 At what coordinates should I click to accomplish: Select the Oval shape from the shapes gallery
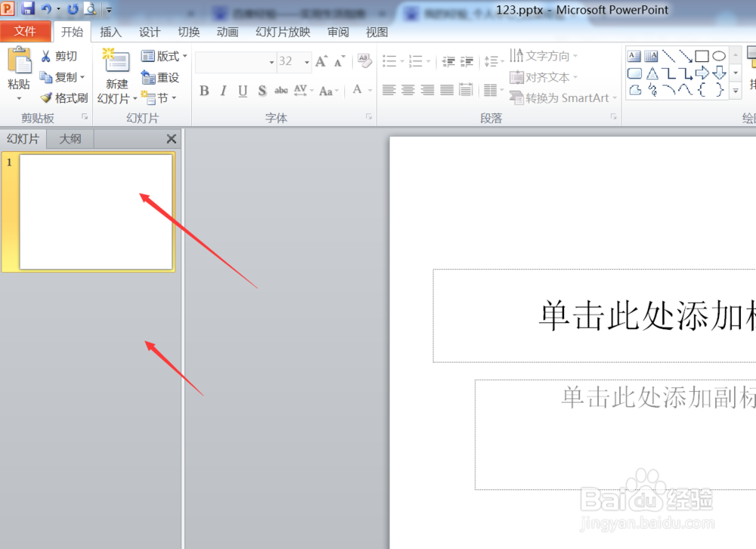pyautogui.click(x=717, y=55)
